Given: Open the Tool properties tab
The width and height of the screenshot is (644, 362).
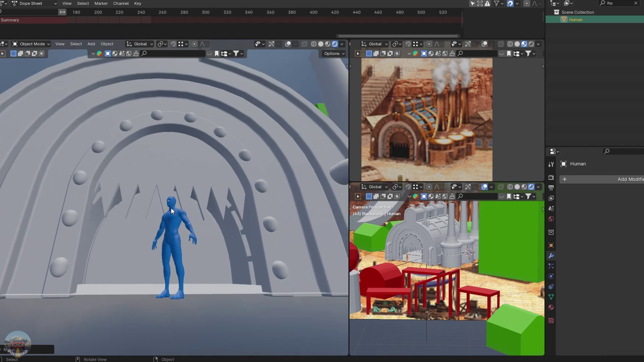Looking at the screenshot, I should tap(551, 164).
